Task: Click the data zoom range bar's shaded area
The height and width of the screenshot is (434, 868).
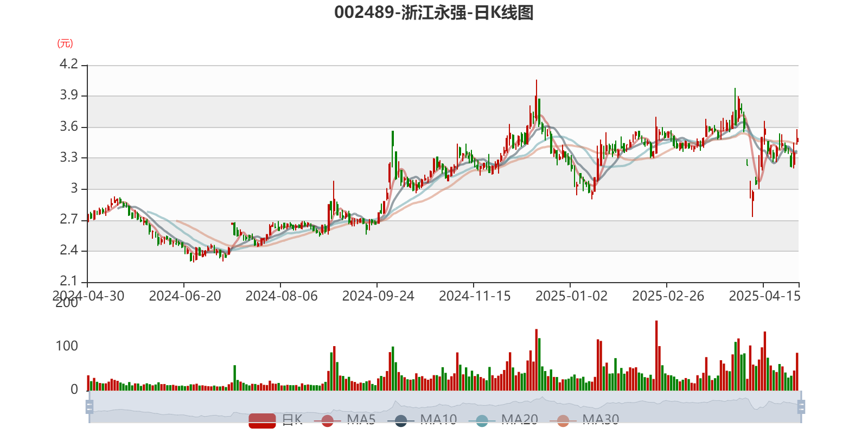Action: coord(445,407)
